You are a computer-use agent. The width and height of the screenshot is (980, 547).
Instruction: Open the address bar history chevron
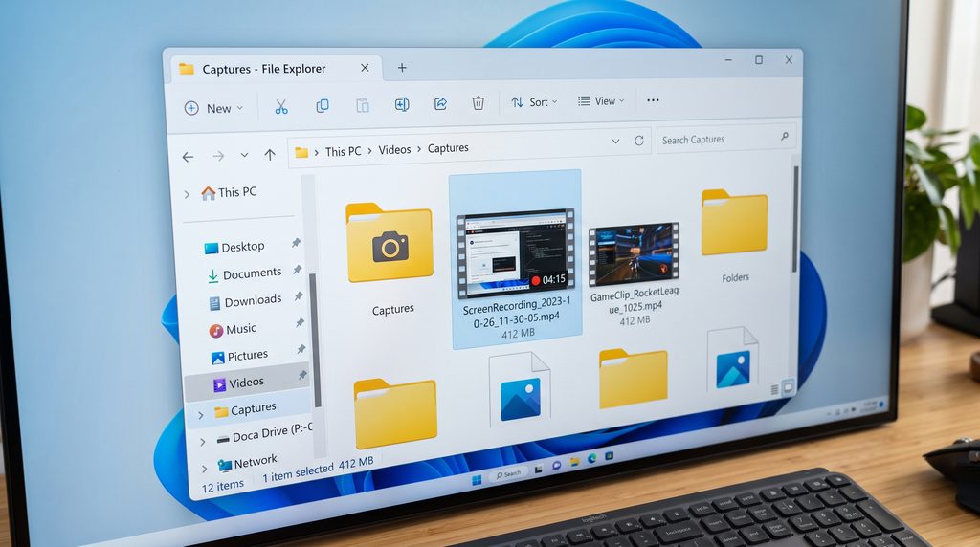615,142
